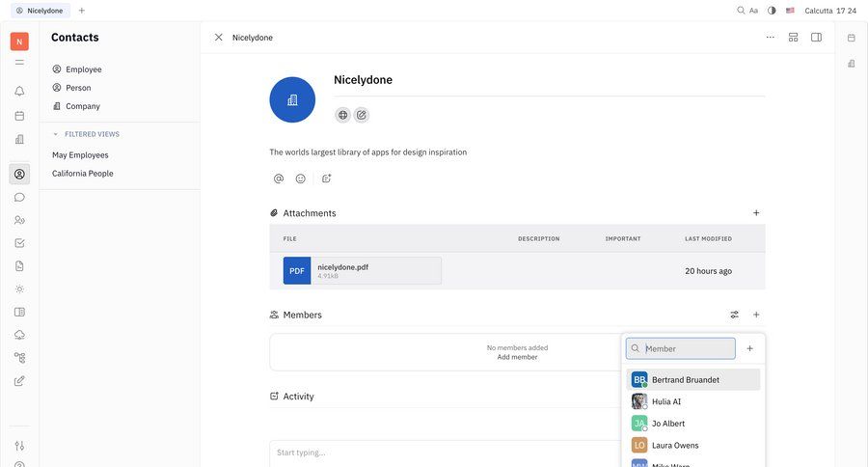This screenshot has height=467, width=868.
Task: Open the calendar icon in left sidebar
Action: [x=19, y=116]
